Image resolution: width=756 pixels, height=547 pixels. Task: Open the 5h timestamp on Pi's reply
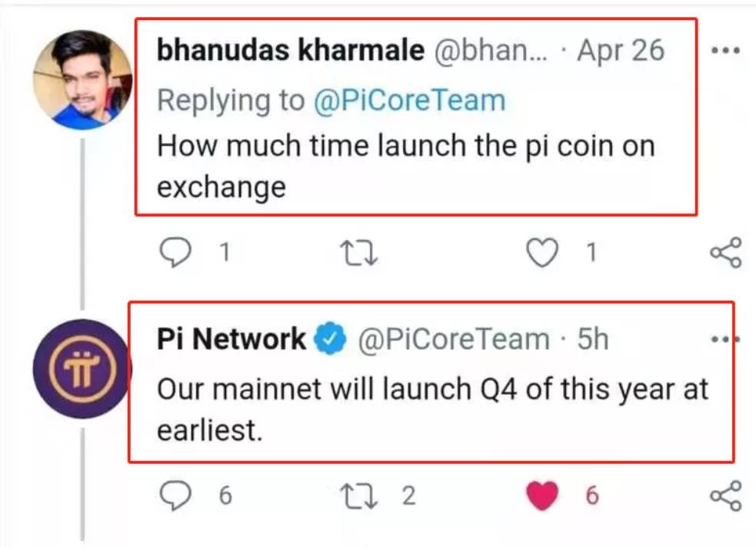pyautogui.click(x=593, y=339)
